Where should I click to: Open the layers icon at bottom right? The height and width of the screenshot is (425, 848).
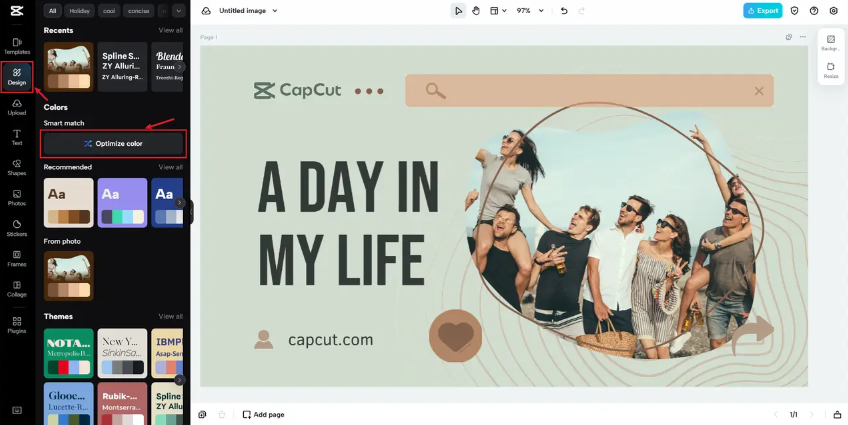click(837, 414)
